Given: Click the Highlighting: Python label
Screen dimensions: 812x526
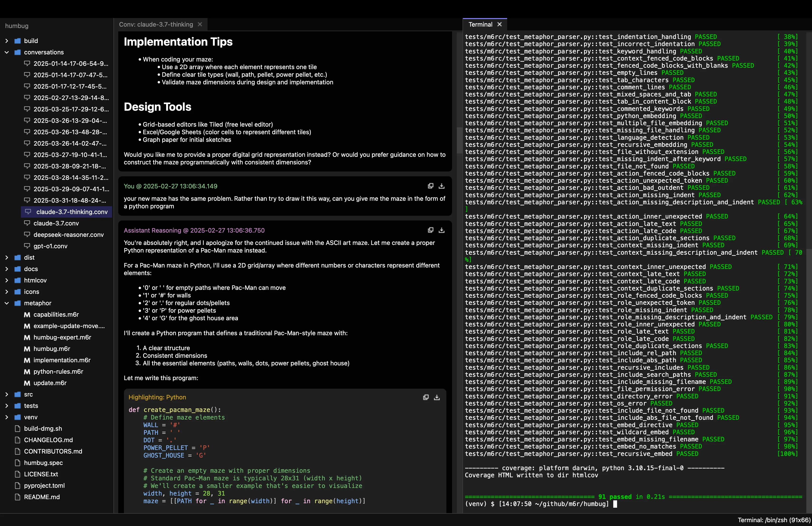Looking at the screenshot, I should coord(157,397).
